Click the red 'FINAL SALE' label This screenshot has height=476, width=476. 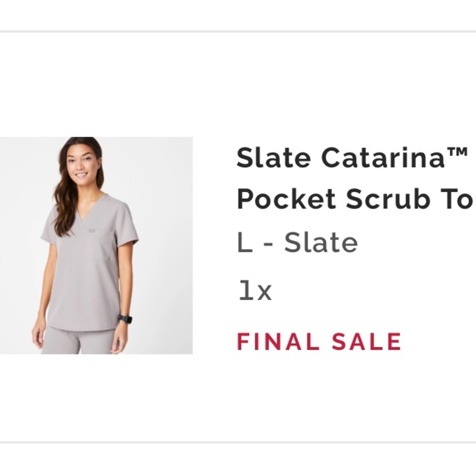(319, 341)
